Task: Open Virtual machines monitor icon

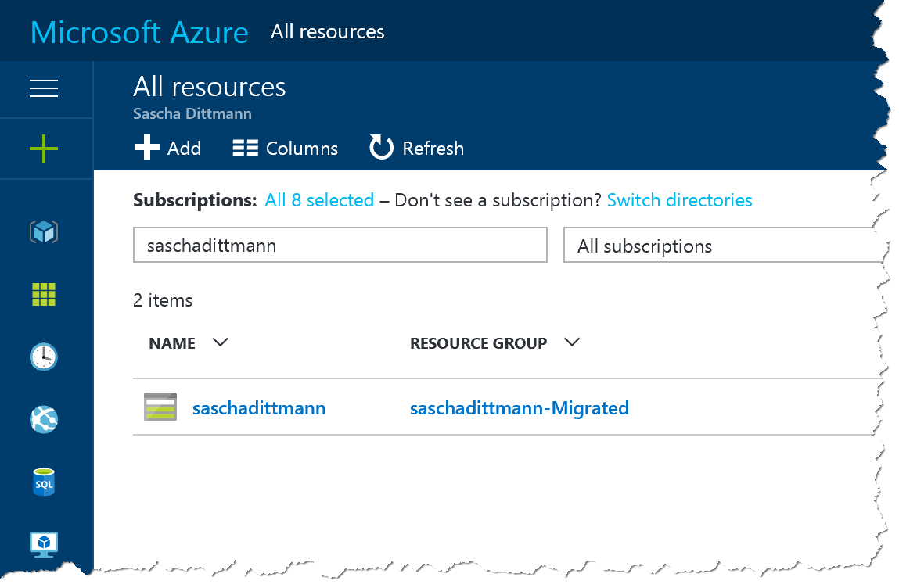Action: pos(44,543)
